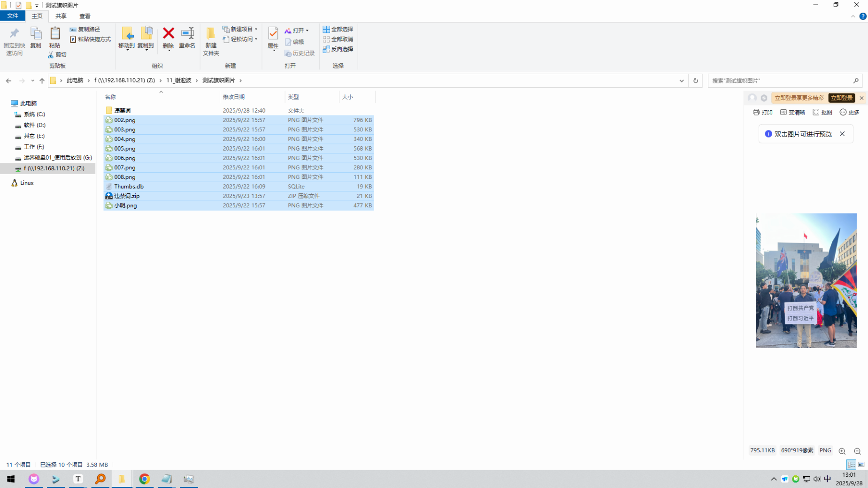Switch to details view layout toggle
Image resolution: width=868 pixels, height=488 pixels.
coord(851,465)
